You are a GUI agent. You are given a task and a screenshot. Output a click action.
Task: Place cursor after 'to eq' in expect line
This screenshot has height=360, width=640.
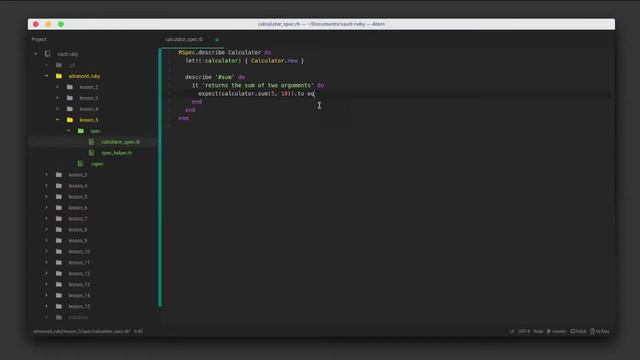pos(315,94)
